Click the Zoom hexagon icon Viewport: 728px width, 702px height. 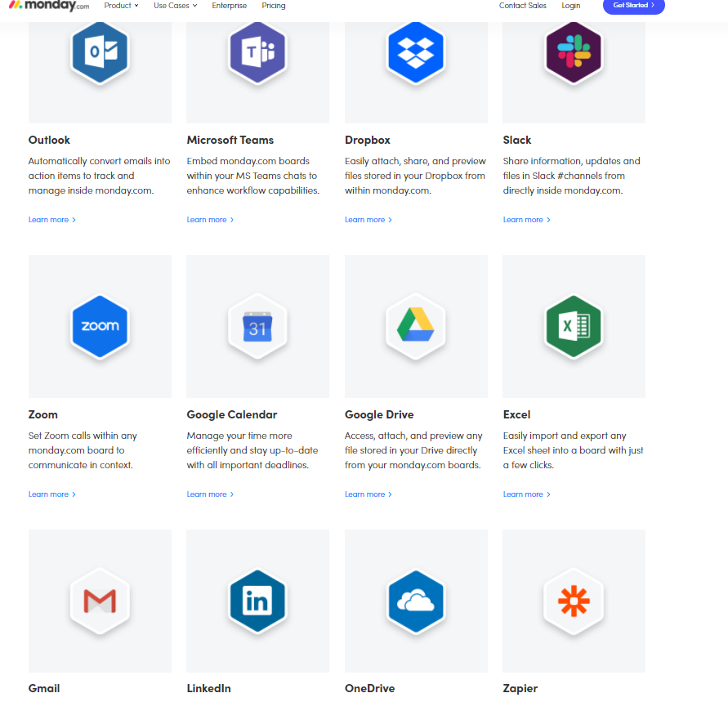[100, 326]
